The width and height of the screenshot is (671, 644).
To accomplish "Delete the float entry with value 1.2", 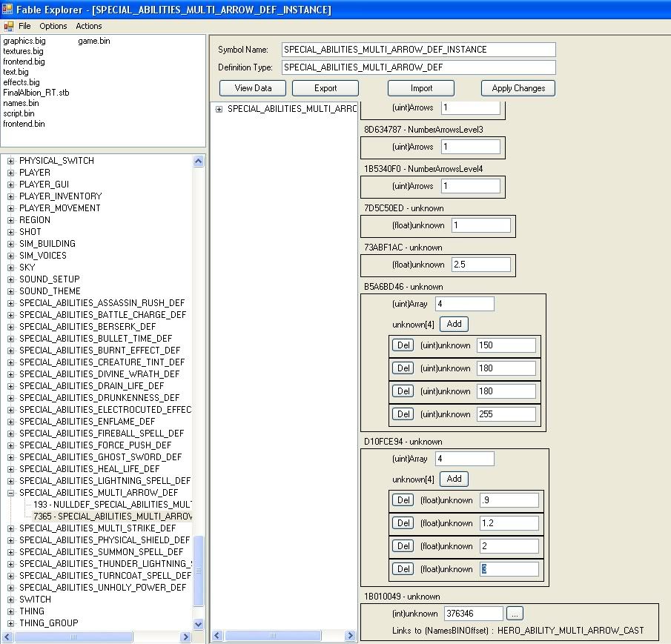I will 403,523.
